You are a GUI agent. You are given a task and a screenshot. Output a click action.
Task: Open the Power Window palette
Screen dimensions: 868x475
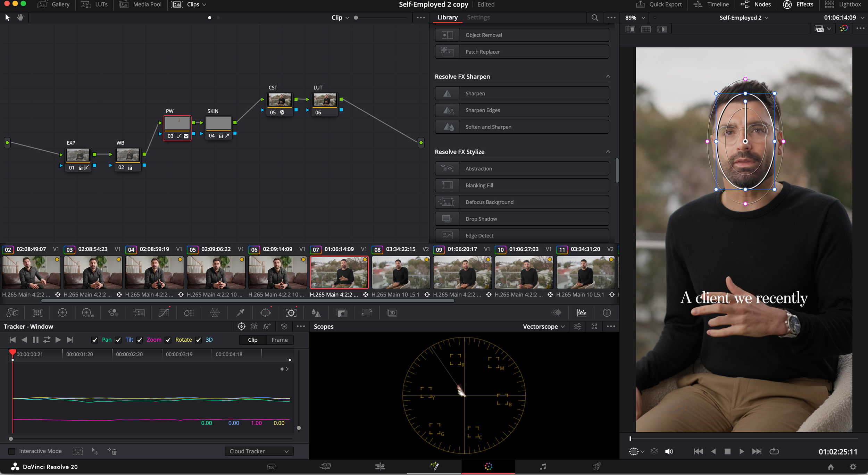point(265,313)
